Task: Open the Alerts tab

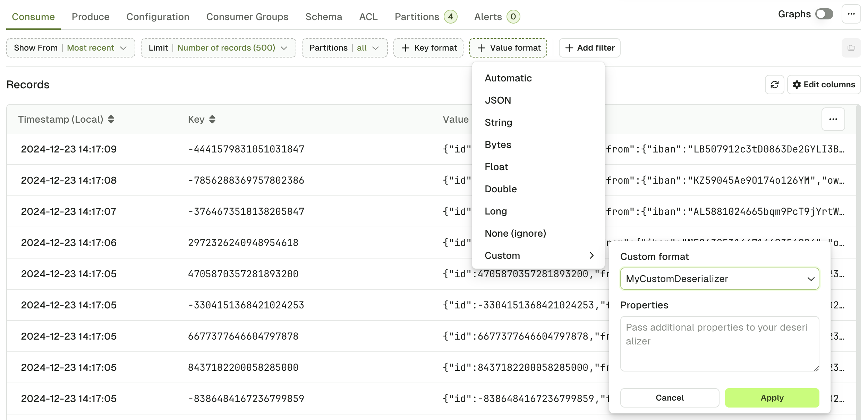Action: click(497, 17)
